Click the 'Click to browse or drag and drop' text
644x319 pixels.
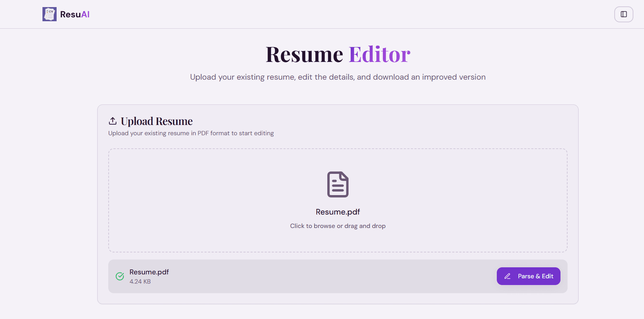click(x=338, y=226)
